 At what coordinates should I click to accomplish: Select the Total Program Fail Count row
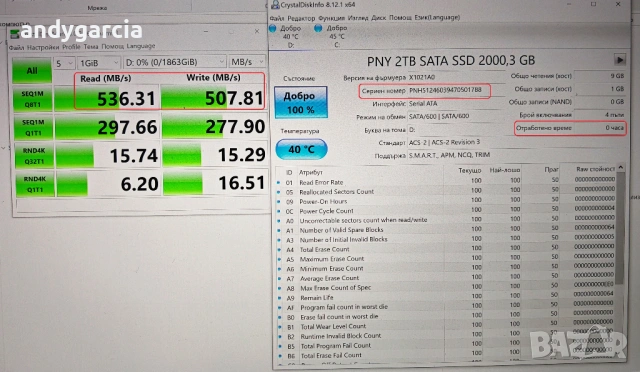click(446, 346)
